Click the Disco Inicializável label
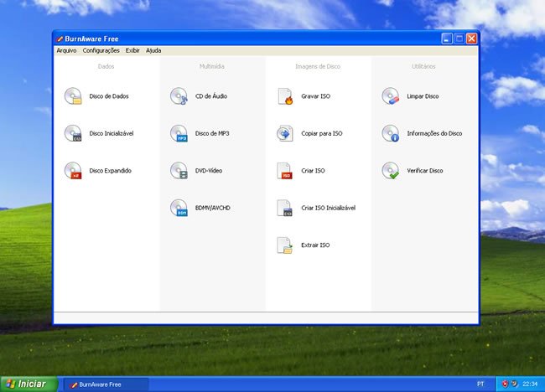Screen dimensions: 545x392 pyautogui.click(x=112, y=133)
